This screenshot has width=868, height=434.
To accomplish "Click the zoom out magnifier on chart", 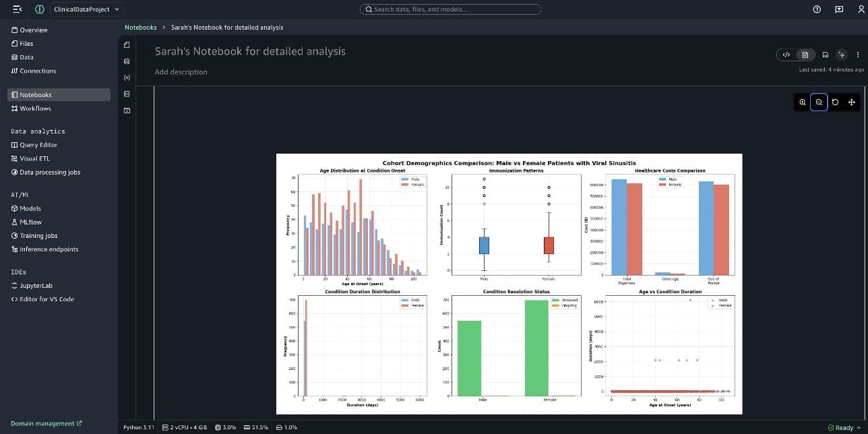I will click(x=819, y=102).
